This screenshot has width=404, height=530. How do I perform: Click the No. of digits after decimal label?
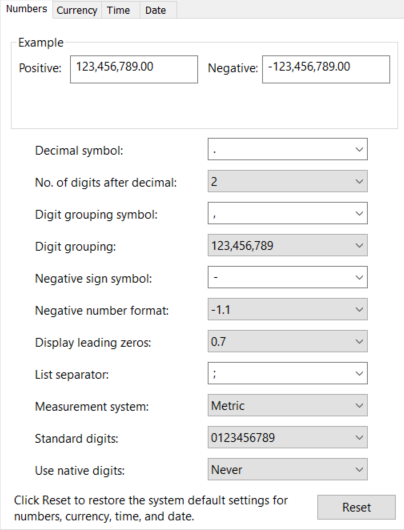click(x=106, y=183)
